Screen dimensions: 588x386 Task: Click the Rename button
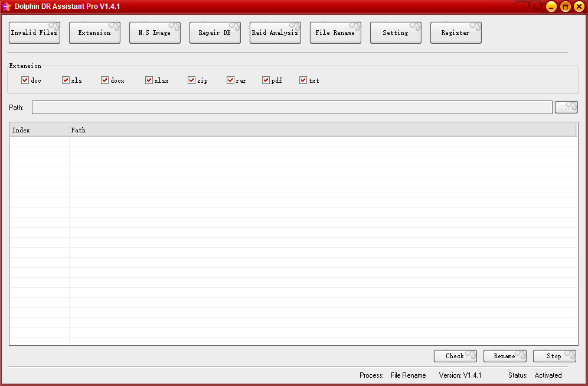pos(505,356)
